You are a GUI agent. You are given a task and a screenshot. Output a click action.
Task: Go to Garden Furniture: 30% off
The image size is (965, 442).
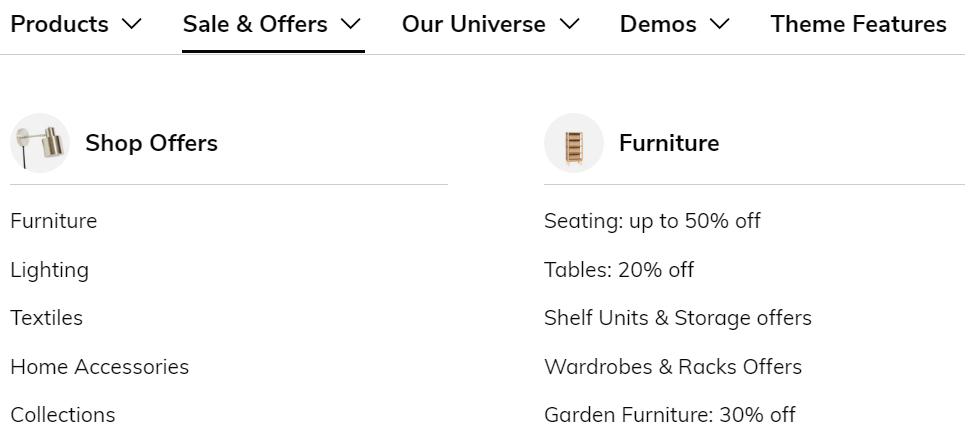[670, 414]
